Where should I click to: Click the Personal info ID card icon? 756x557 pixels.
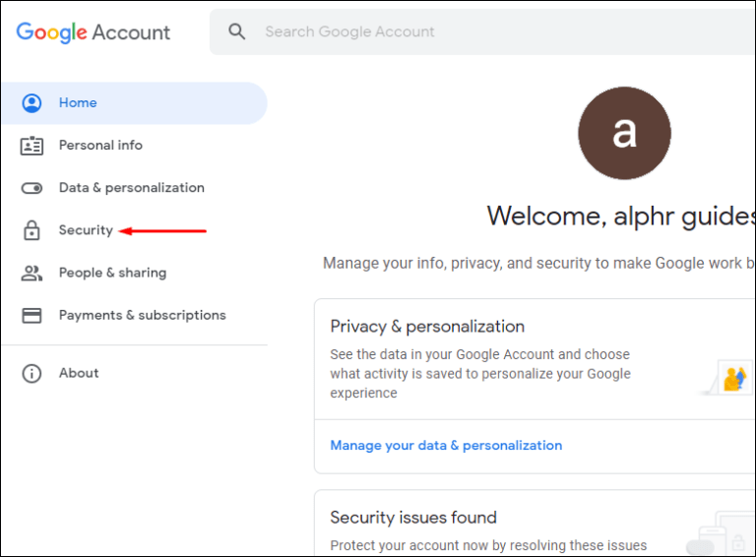click(x=31, y=146)
